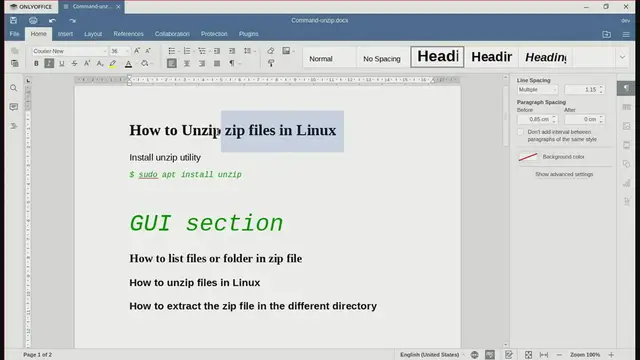This screenshot has height=360, width=640.
Task: Switch to the Collaboration tab
Action: 172,34
